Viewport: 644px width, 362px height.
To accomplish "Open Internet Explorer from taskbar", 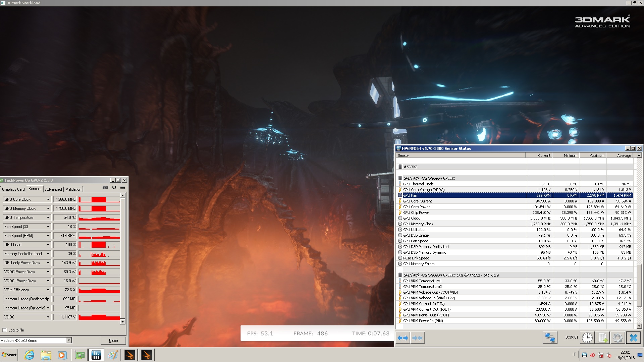I will [x=30, y=355].
